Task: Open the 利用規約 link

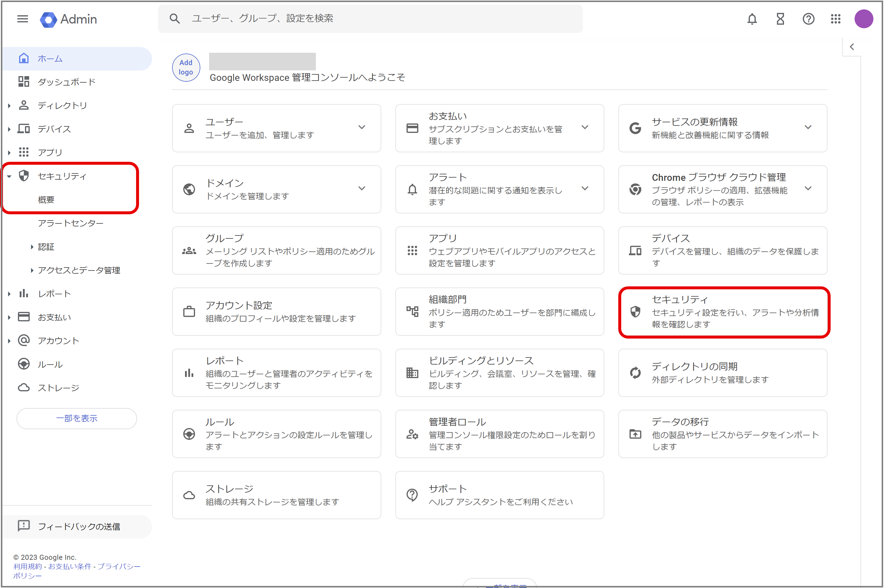Action: click(27, 567)
